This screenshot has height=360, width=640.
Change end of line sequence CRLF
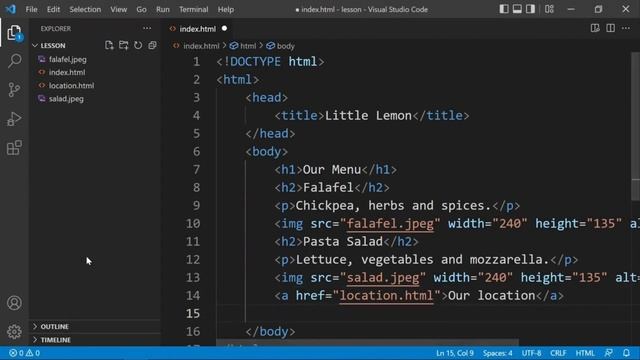tap(558, 353)
